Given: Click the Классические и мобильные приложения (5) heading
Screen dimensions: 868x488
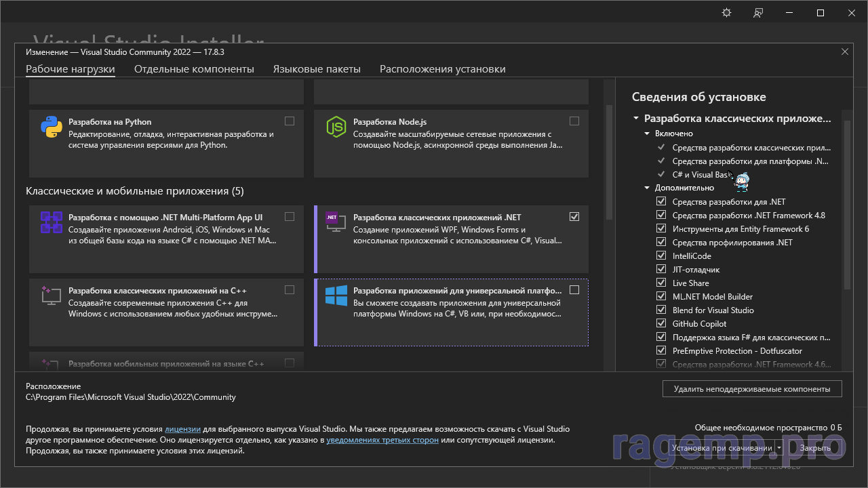Looking at the screenshot, I should point(134,191).
